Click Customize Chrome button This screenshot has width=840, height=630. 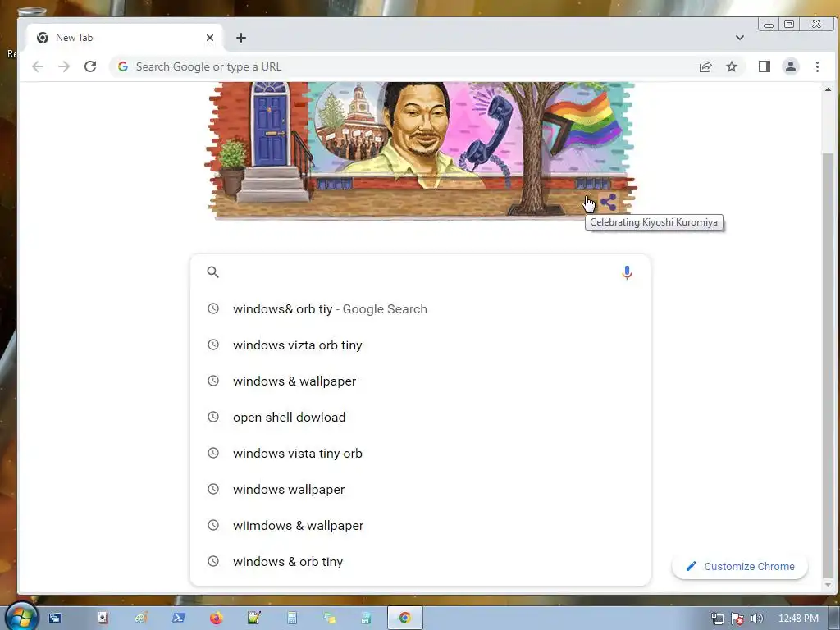740,566
